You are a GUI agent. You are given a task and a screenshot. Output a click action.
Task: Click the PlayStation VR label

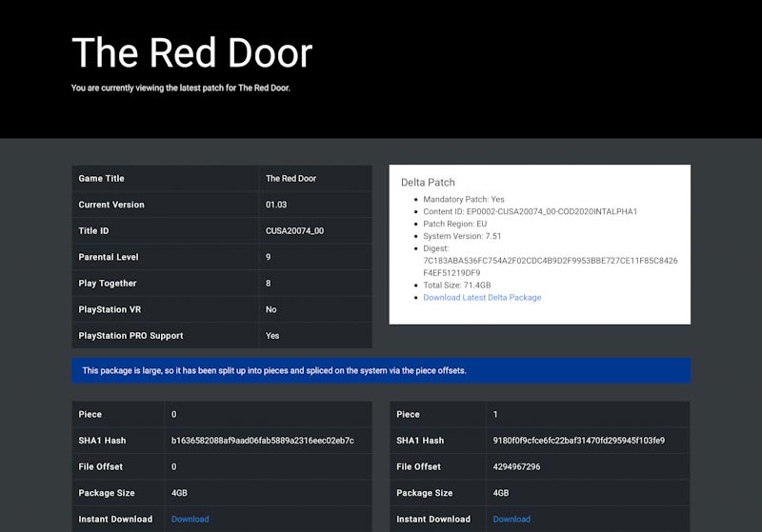(110, 309)
